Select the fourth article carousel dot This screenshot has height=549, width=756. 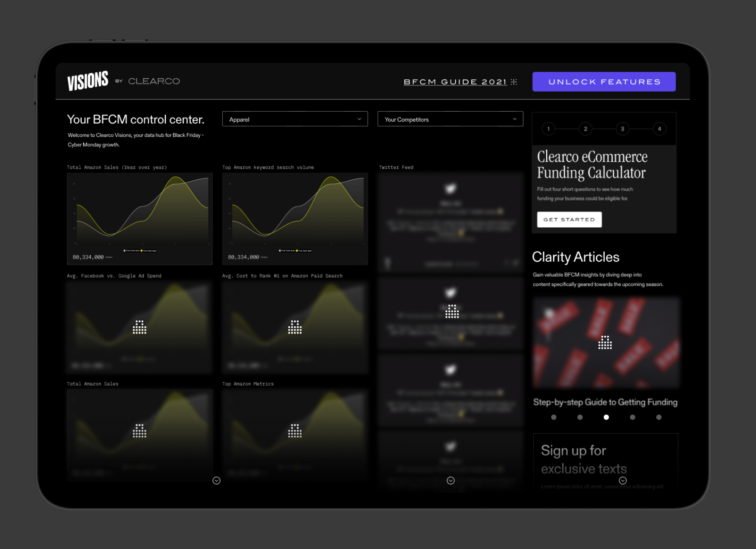tap(633, 418)
